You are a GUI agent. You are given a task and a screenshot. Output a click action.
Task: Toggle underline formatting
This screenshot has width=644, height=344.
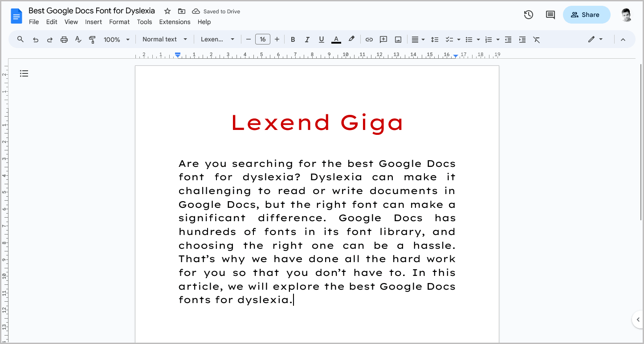tap(321, 40)
